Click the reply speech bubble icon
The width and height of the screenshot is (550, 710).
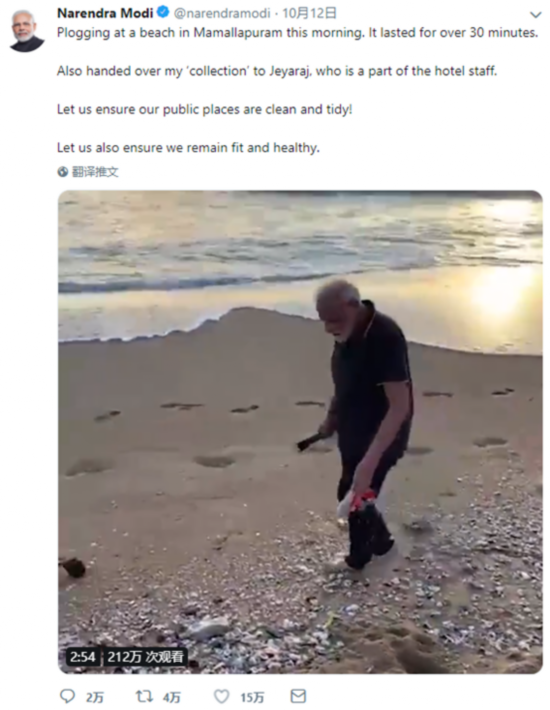67,696
